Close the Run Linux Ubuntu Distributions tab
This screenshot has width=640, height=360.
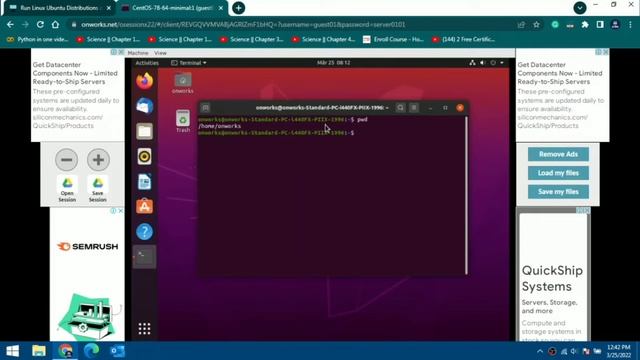(x=109, y=8)
